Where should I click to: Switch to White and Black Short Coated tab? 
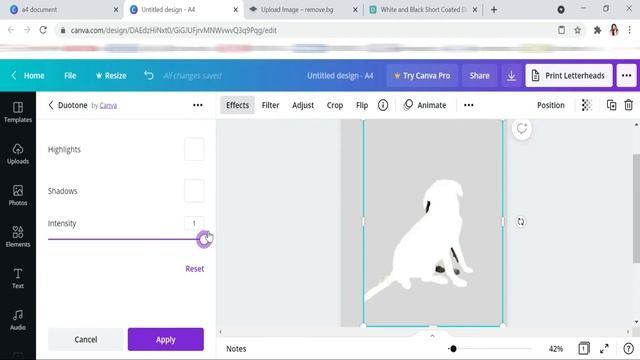tap(423, 9)
